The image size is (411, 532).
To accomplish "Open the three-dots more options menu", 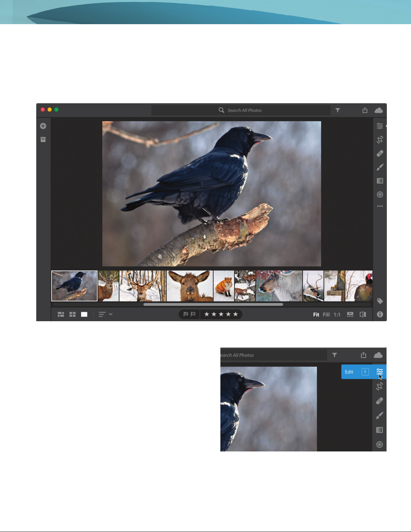I will click(380, 206).
